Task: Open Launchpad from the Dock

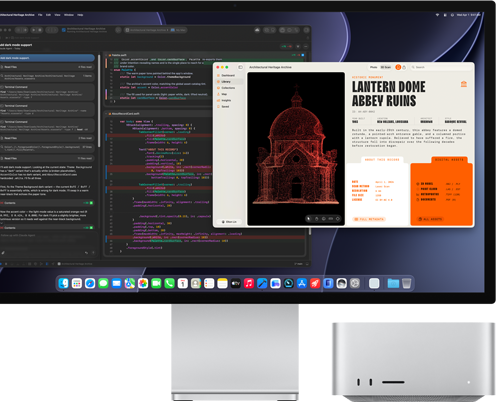Action: [x=77, y=283]
